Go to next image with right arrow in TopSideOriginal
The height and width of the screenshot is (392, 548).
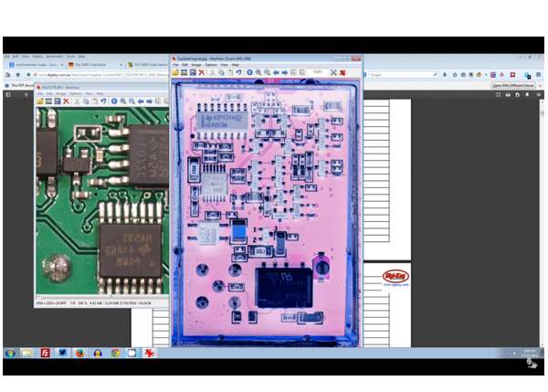[284, 72]
